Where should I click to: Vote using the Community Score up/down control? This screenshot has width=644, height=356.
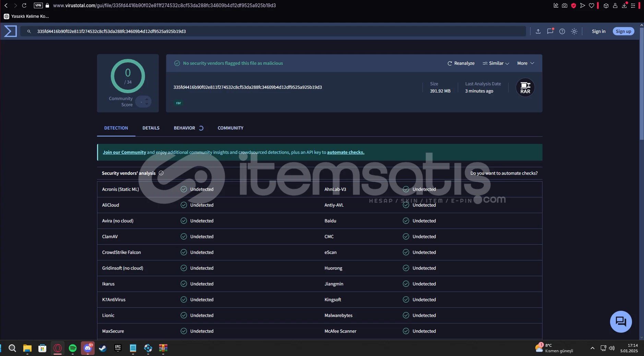pos(143,101)
